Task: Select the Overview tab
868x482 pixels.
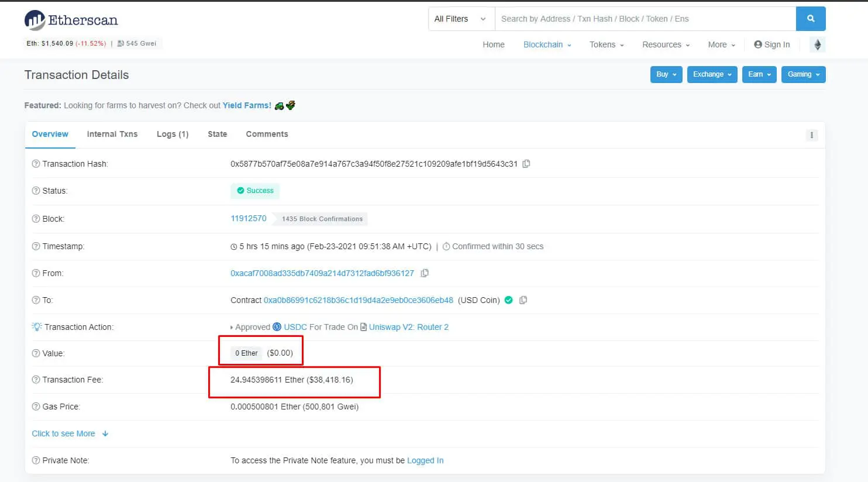Action: (x=50, y=134)
